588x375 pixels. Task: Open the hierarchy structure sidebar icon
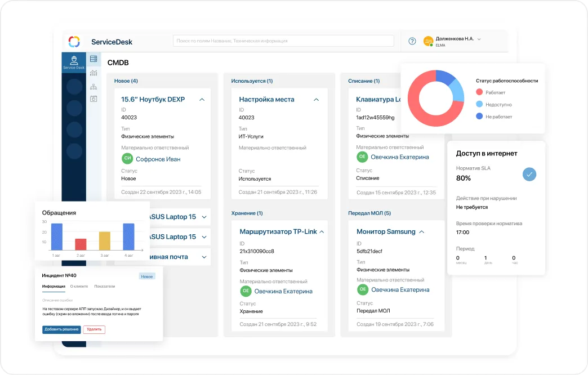93,86
